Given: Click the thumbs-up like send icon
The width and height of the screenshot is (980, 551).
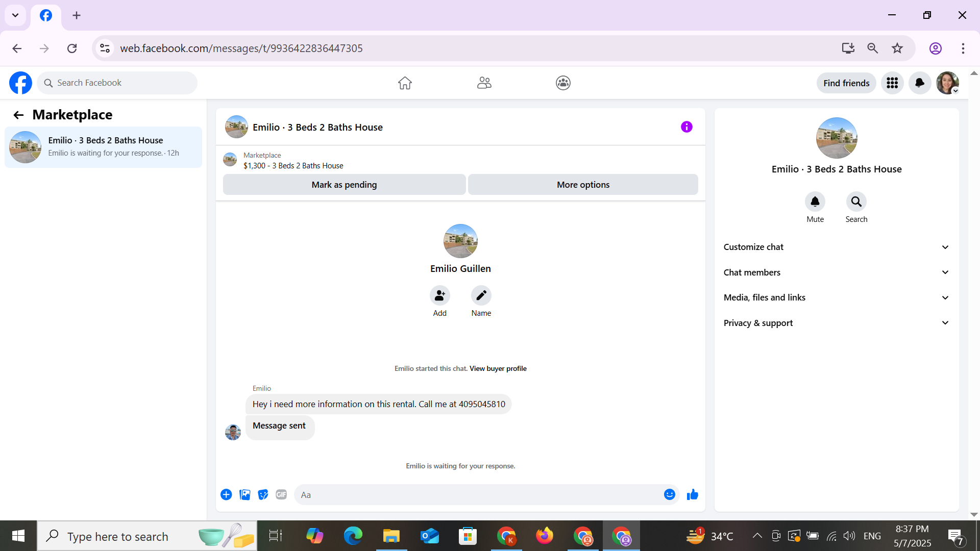Looking at the screenshot, I should click(x=692, y=494).
